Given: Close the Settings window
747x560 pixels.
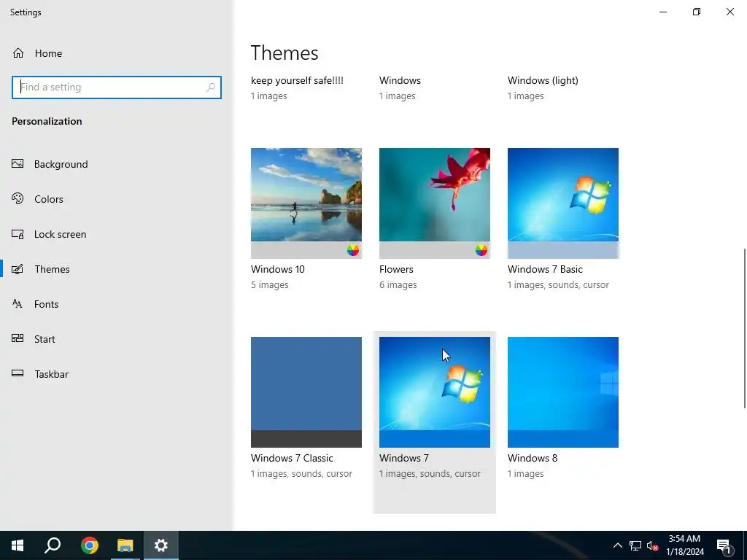Looking at the screenshot, I should 729,12.
